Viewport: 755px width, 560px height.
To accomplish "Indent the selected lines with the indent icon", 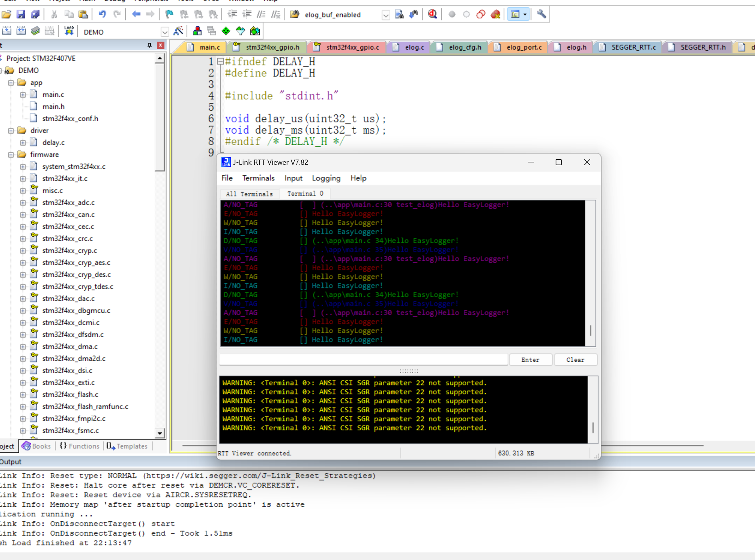I will pos(232,15).
